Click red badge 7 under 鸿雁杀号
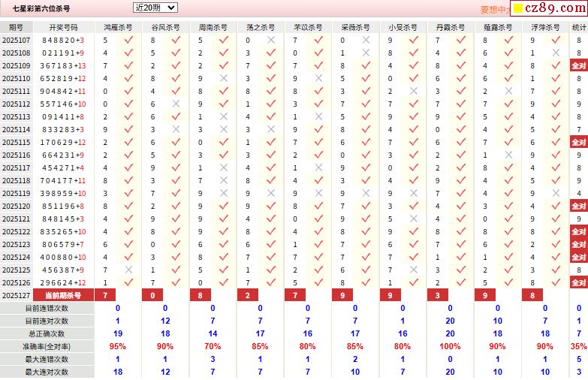 tap(105, 295)
